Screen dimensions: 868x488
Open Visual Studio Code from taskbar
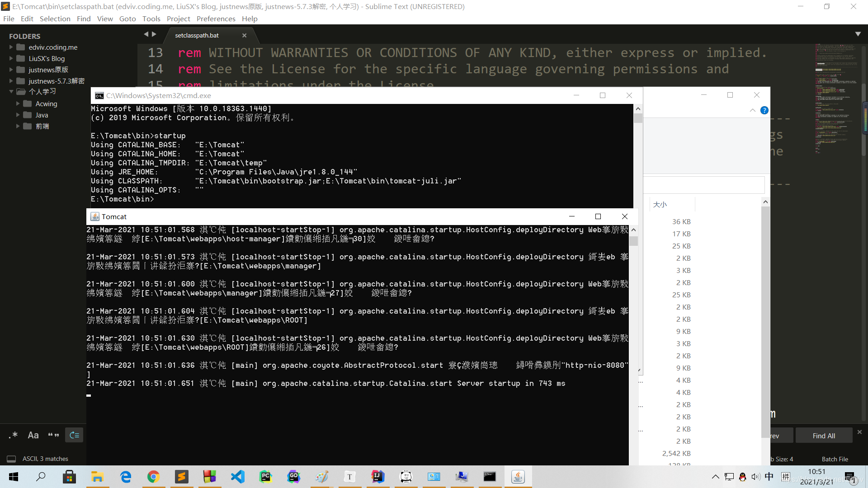[237, 477]
